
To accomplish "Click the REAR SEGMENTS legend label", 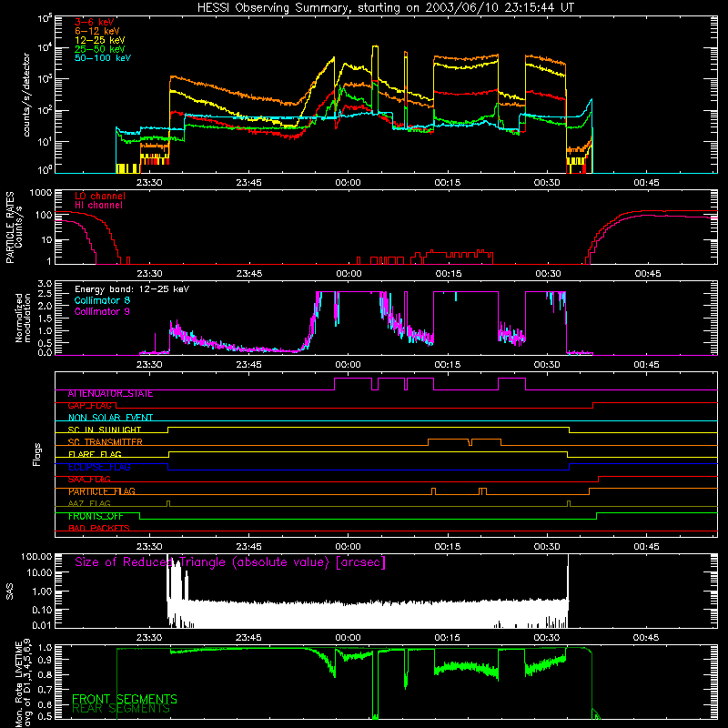I will 121,709.
